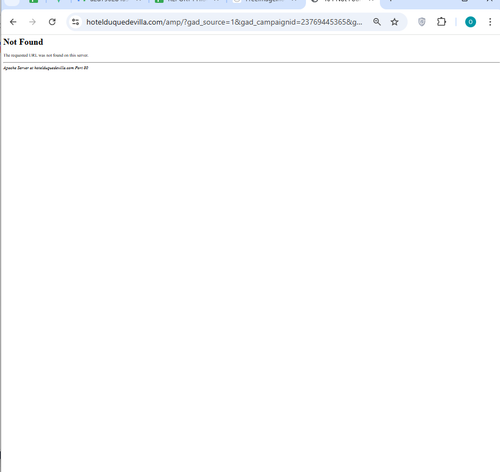Reload the Not Found page

coord(52,22)
